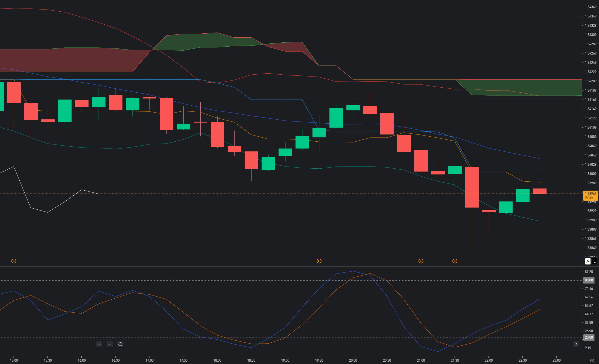
Task: Click the 9.19 oscillator axis label
Action: [x=588, y=348]
